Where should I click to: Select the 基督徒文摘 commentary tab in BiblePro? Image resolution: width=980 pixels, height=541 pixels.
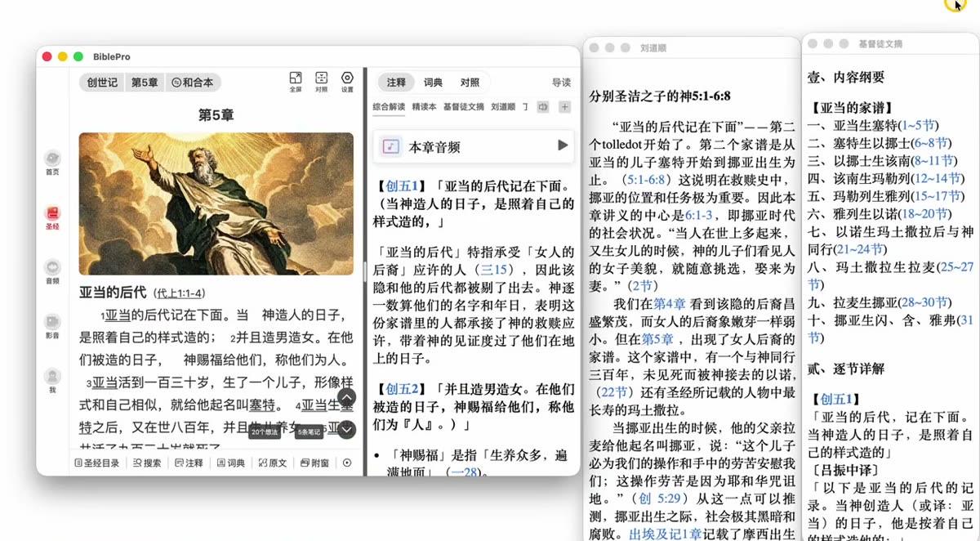(x=463, y=107)
